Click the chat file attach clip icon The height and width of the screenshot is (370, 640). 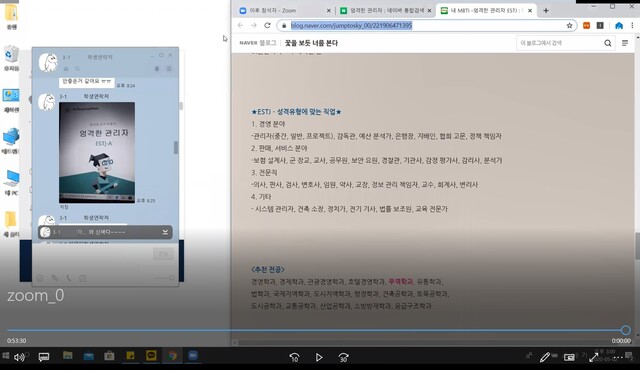coord(54,278)
